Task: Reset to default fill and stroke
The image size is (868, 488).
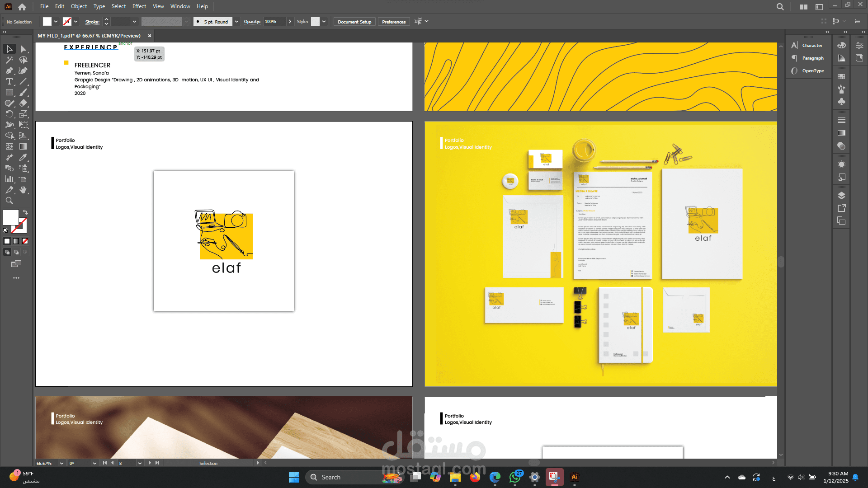Action: tap(5, 230)
